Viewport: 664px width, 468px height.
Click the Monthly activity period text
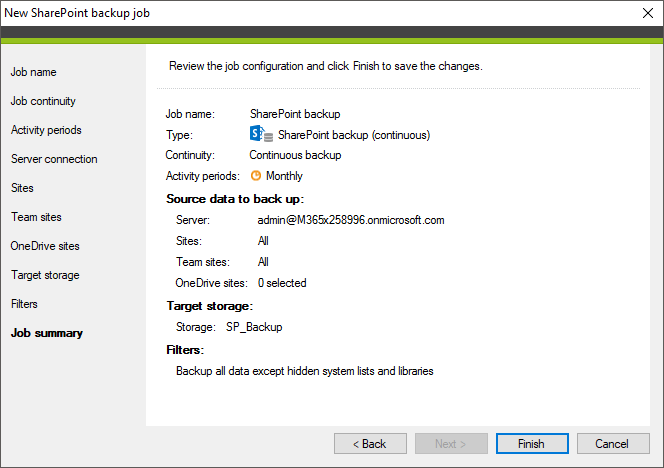[284, 176]
